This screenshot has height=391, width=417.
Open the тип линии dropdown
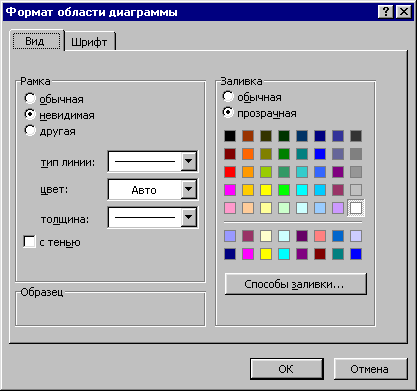[189, 161]
